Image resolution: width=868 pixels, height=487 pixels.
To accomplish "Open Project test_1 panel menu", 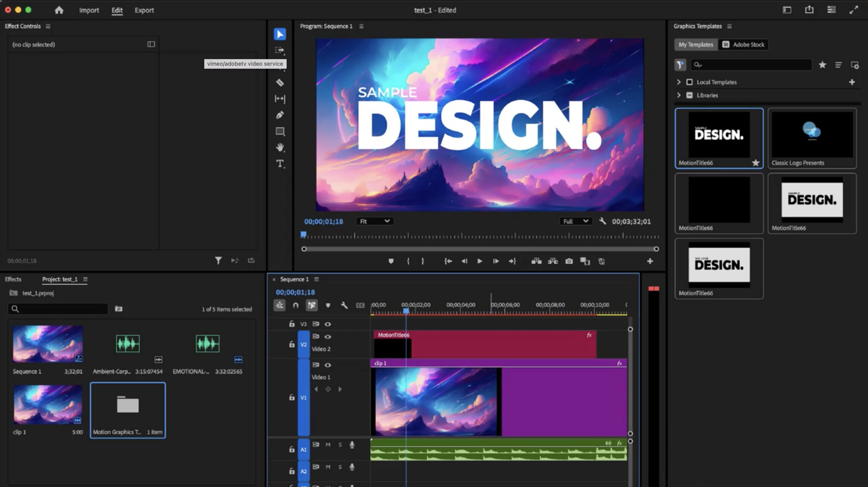I will click(x=85, y=279).
